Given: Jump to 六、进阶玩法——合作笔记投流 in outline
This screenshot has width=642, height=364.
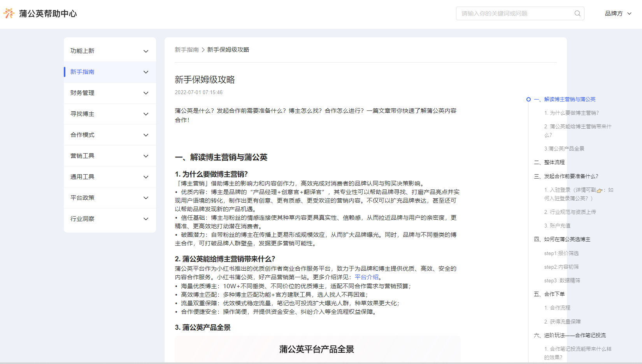Looking at the screenshot, I should (570, 336).
